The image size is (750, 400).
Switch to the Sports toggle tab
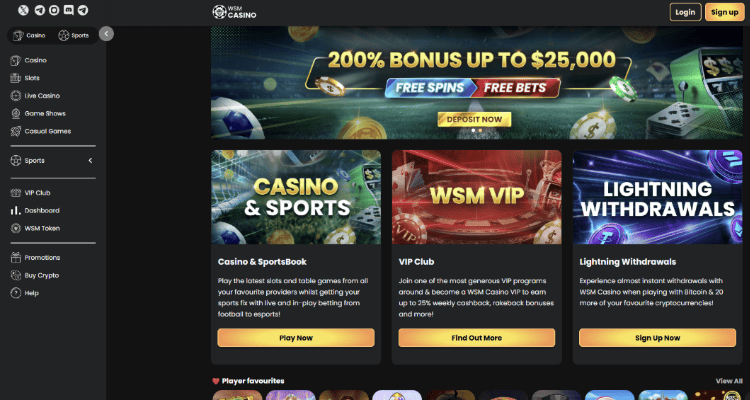74,35
